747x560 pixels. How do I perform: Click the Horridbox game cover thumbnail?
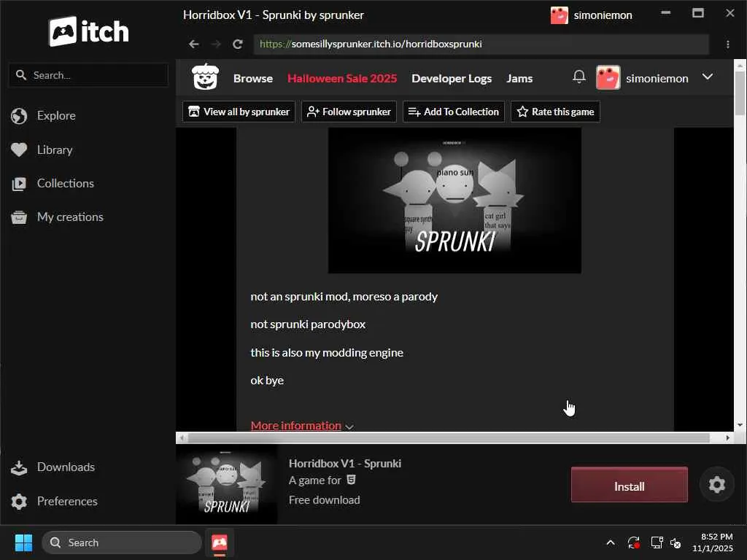[227, 485]
